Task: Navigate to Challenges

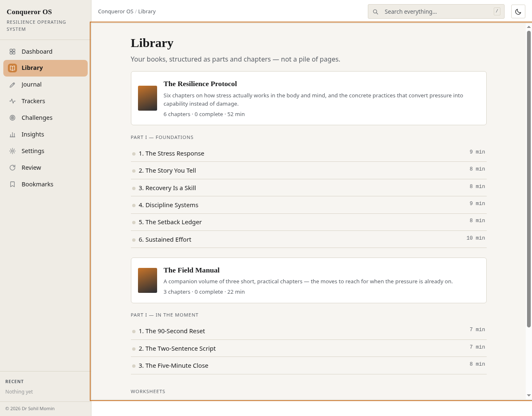Action: tap(45, 118)
